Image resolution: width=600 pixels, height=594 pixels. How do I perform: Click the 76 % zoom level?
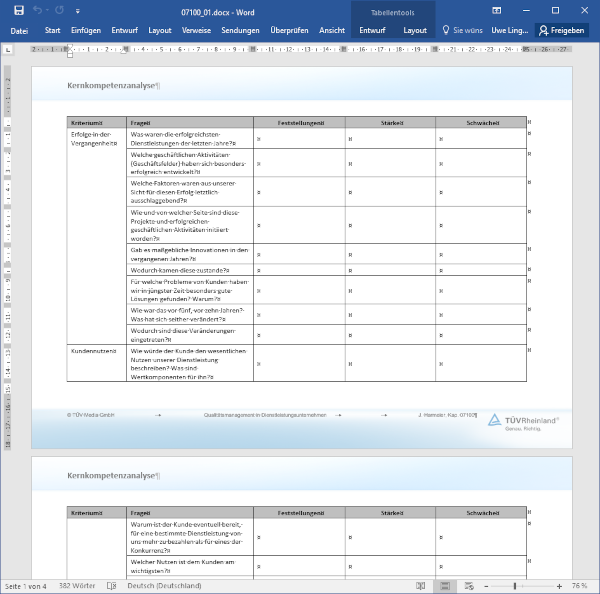point(579,586)
